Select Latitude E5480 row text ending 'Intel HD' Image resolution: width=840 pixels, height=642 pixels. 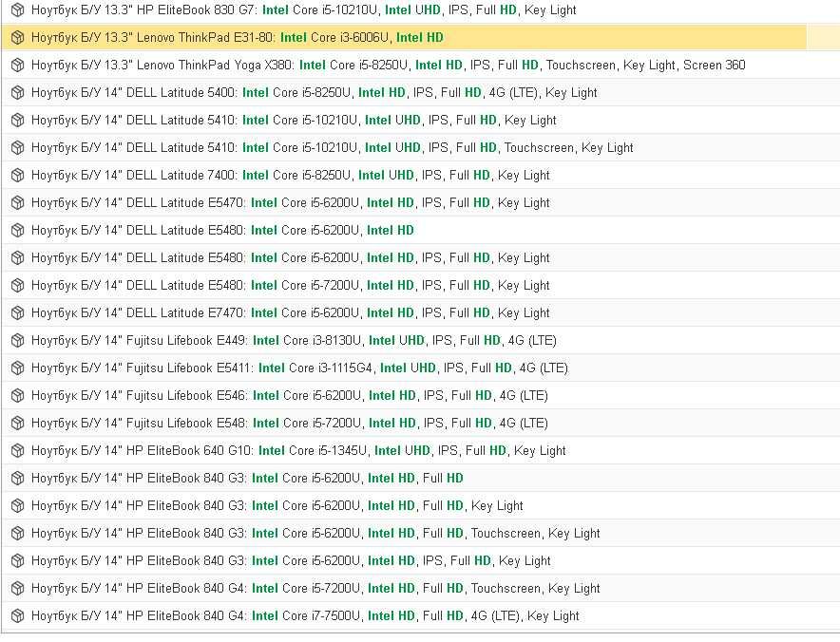click(222, 230)
